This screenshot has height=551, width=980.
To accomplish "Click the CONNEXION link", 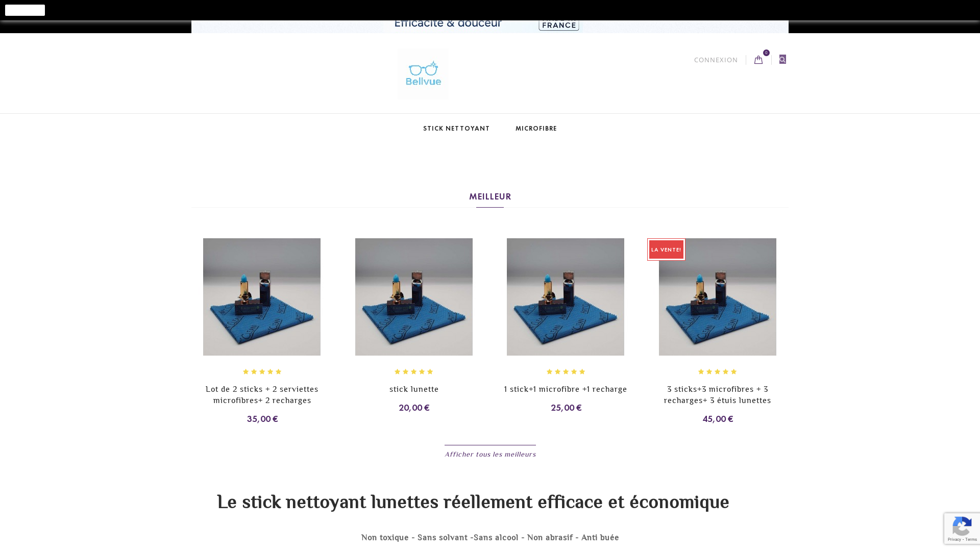I will [716, 60].
